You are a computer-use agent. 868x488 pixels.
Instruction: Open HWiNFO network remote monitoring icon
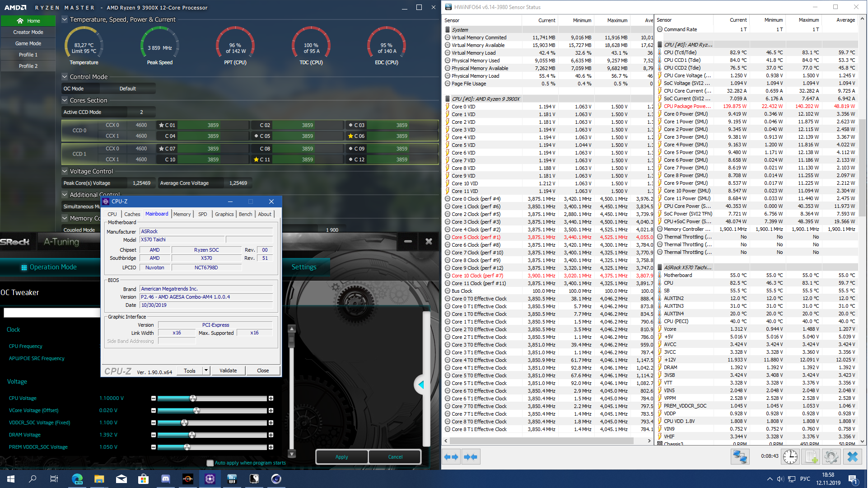click(740, 457)
